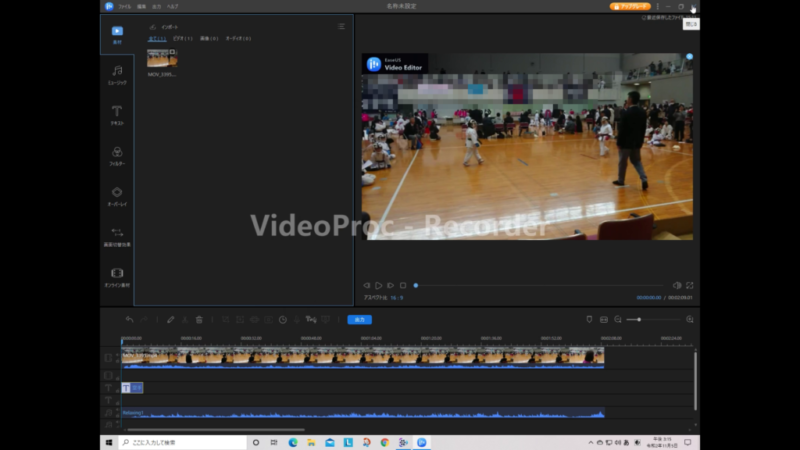Open the 素材 media panel in sidebar
Image resolution: width=800 pixels, height=450 pixels.
[x=117, y=35]
